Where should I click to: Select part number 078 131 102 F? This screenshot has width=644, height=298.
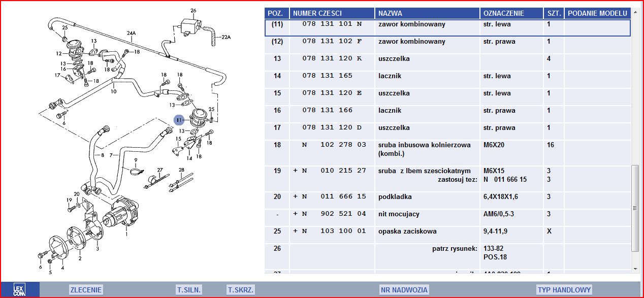pyautogui.click(x=332, y=41)
